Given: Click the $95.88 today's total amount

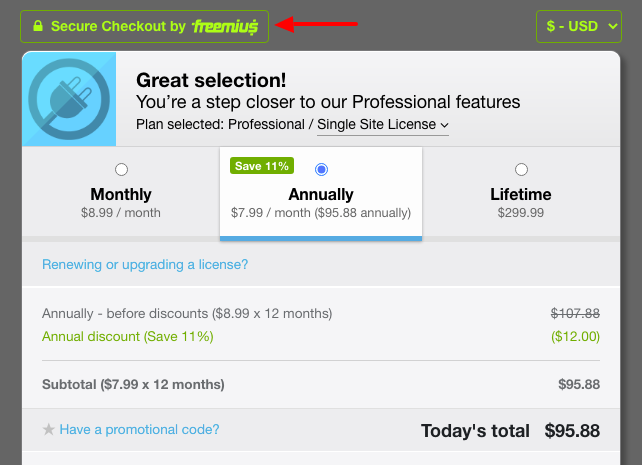Looking at the screenshot, I should [x=572, y=431].
